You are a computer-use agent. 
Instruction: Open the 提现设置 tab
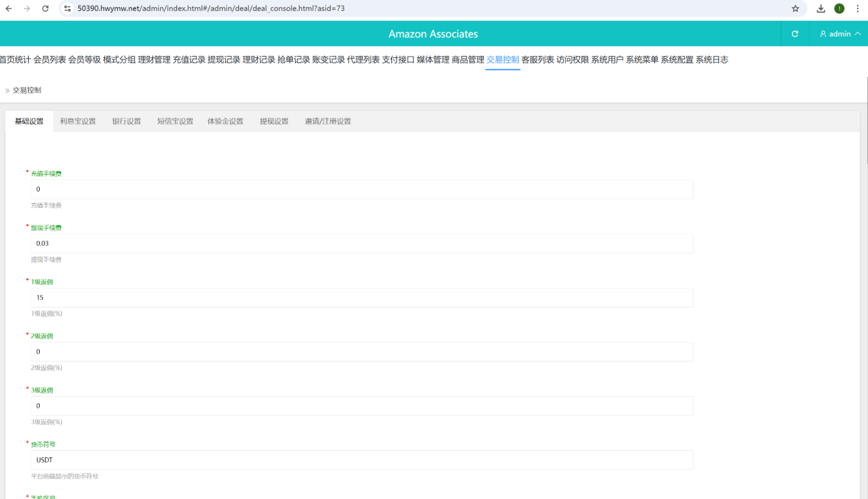pos(274,121)
